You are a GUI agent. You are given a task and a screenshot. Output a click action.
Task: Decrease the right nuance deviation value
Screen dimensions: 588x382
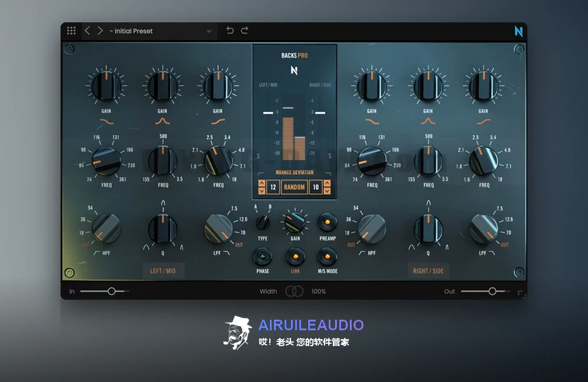(x=327, y=190)
